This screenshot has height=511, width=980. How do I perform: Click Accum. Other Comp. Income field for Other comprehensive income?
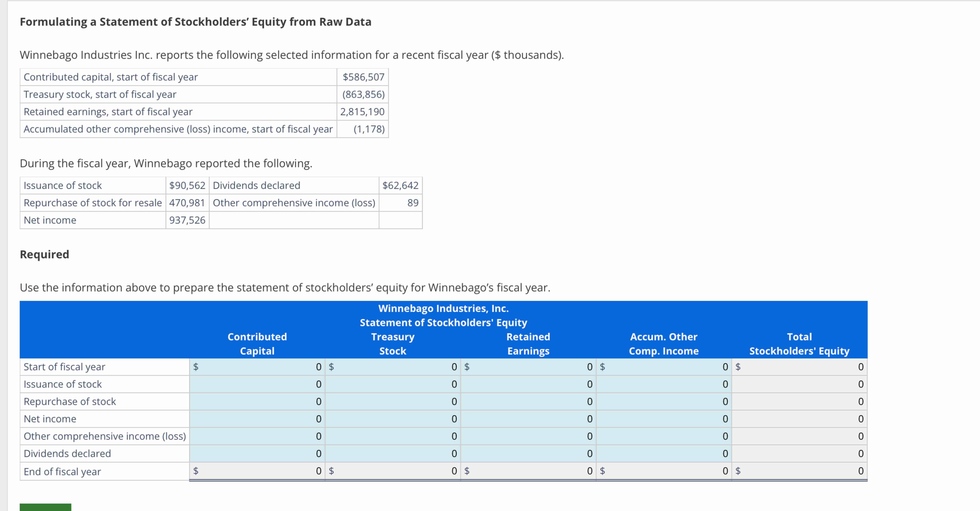pos(664,436)
